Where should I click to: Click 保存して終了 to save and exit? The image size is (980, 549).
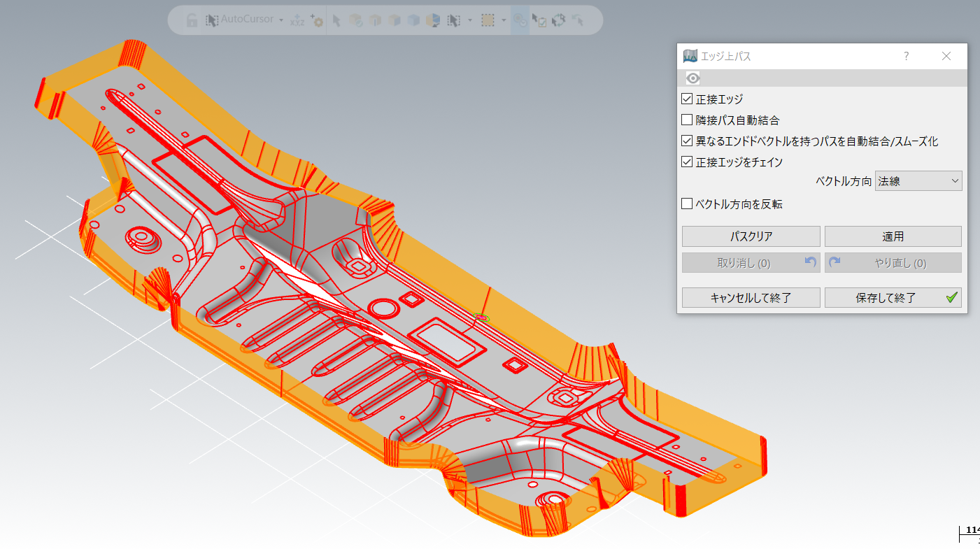tap(893, 297)
